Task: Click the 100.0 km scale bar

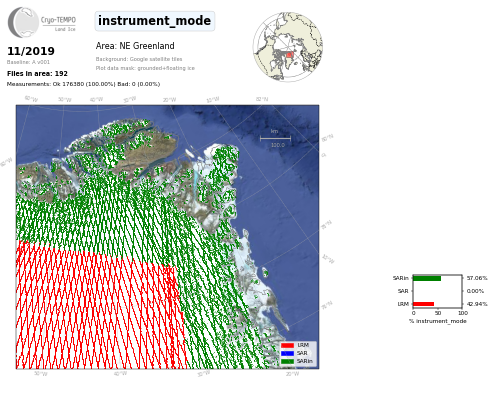Action: click(x=275, y=138)
